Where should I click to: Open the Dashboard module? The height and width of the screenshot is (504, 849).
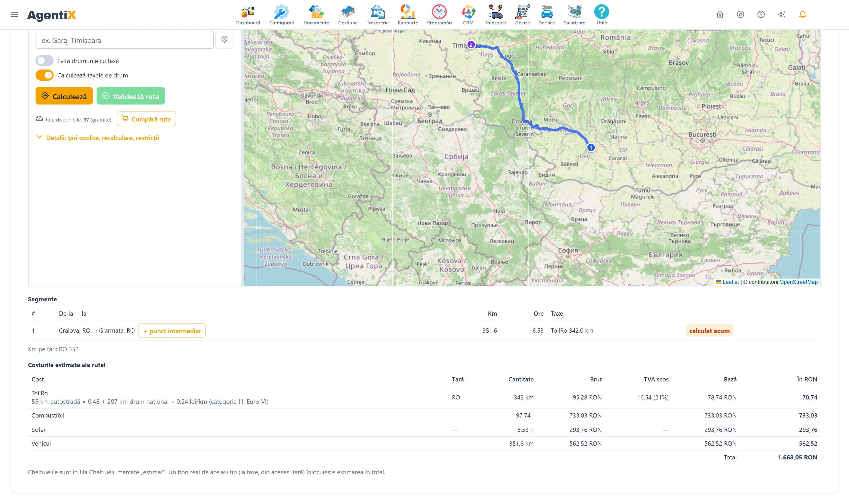248,15
